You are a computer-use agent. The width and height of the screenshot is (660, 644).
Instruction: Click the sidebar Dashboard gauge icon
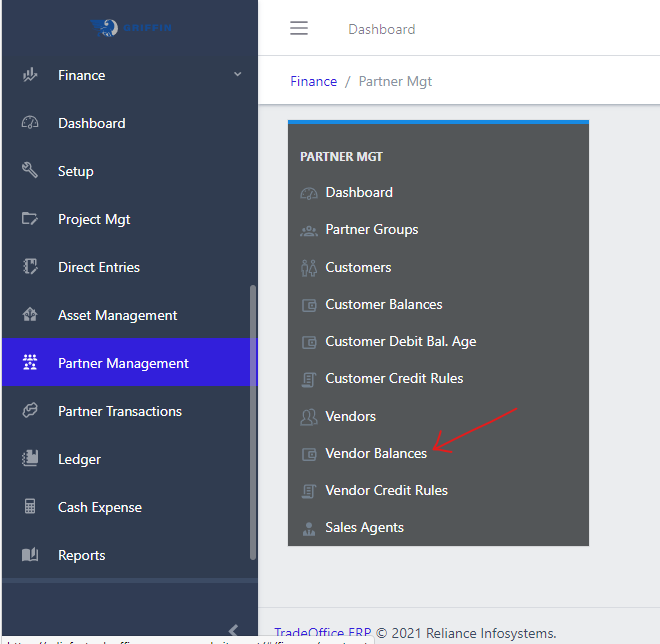coord(30,123)
